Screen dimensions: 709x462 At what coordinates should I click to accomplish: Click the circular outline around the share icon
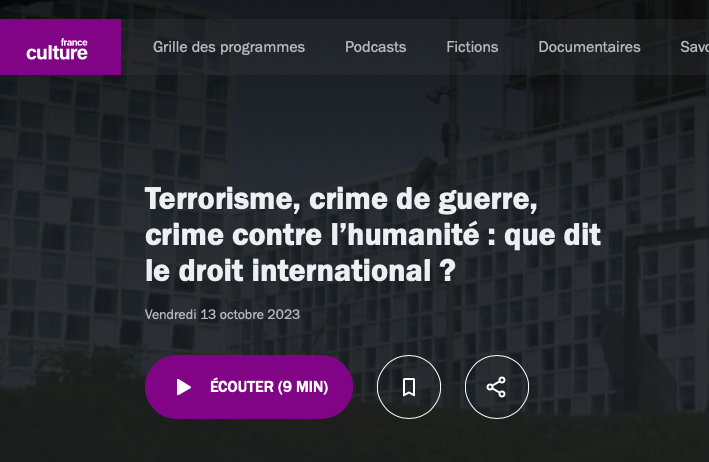pos(496,387)
